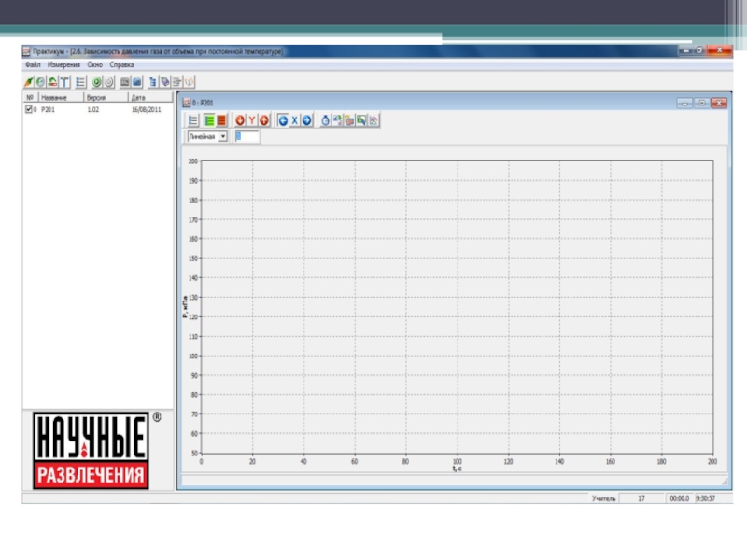Click the red up-arrow Y-axis icon

point(264,120)
